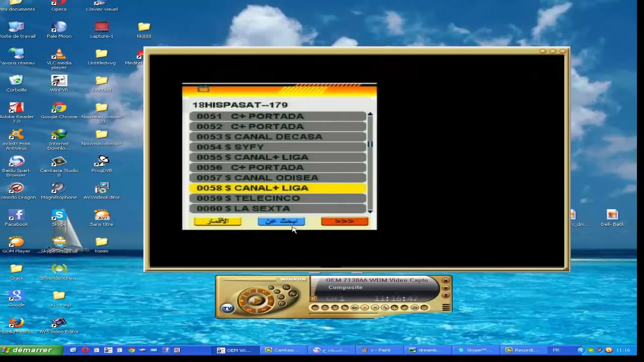Click the open folder icon in WinPVR

pyautogui.click(x=415, y=308)
